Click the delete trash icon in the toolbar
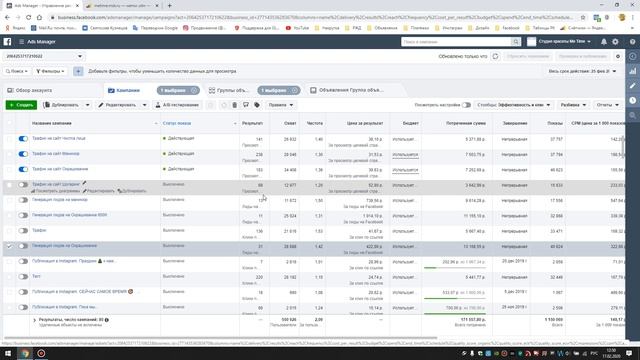Screen dimensions: 640x360 [x=235, y=105]
